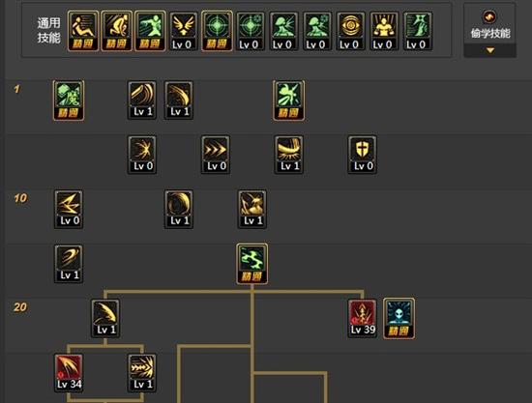Click the arrow volley skill at Lv 1
The image size is (532, 403).
coord(142,373)
